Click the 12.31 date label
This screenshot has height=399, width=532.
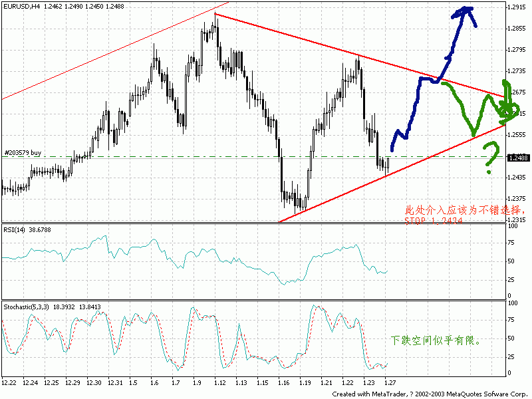115,383
